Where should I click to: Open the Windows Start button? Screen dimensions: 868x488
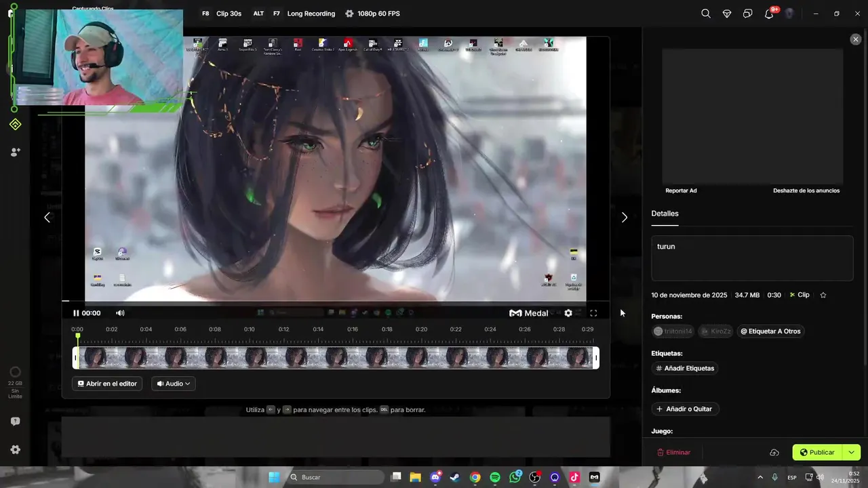274,477
